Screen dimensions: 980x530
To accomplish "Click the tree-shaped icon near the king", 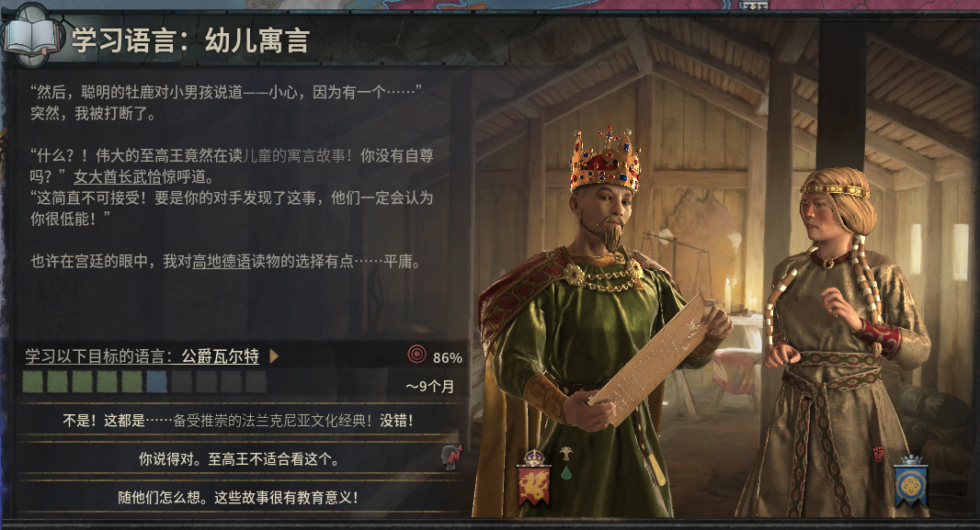I will click(x=566, y=453).
